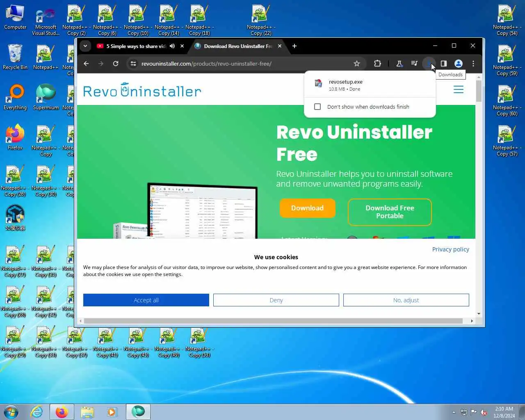Close the Revo Uninstaller tab
The image size is (525, 420).
coord(280,46)
